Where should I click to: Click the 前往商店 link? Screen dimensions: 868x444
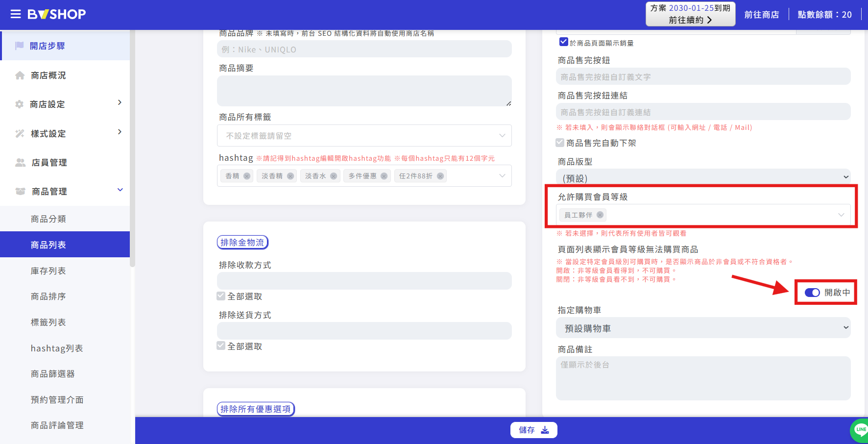762,15
